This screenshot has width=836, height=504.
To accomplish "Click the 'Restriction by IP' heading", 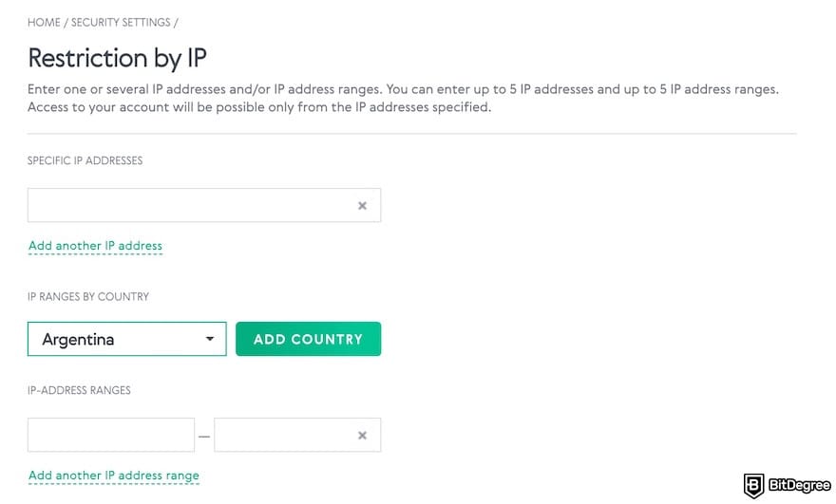I will click(117, 58).
